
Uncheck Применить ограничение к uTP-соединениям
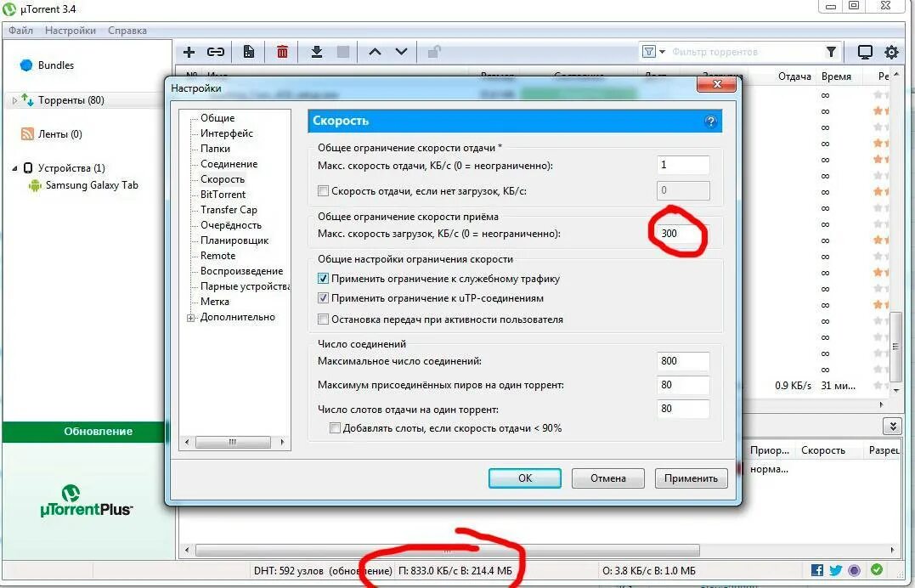point(323,297)
